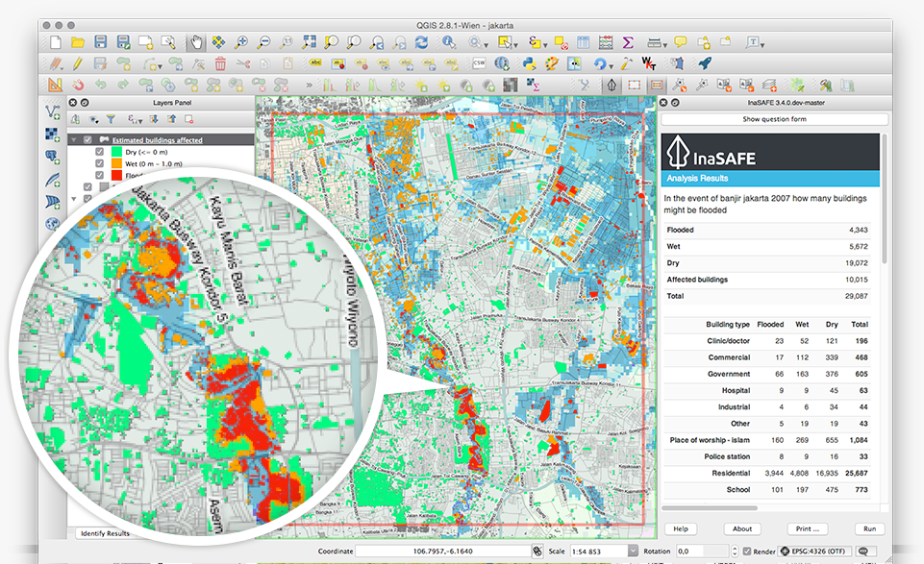This screenshot has height=564, width=924.
Task: Uncheck the Flooded class red checkbox
Action: point(100,176)
